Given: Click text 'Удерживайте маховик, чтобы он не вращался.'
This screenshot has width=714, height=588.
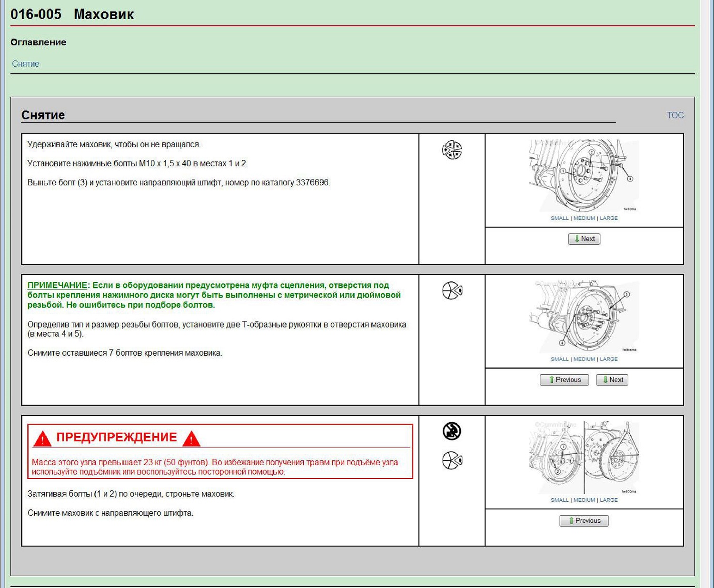Looking at the screenshot, I should [114, 145].
